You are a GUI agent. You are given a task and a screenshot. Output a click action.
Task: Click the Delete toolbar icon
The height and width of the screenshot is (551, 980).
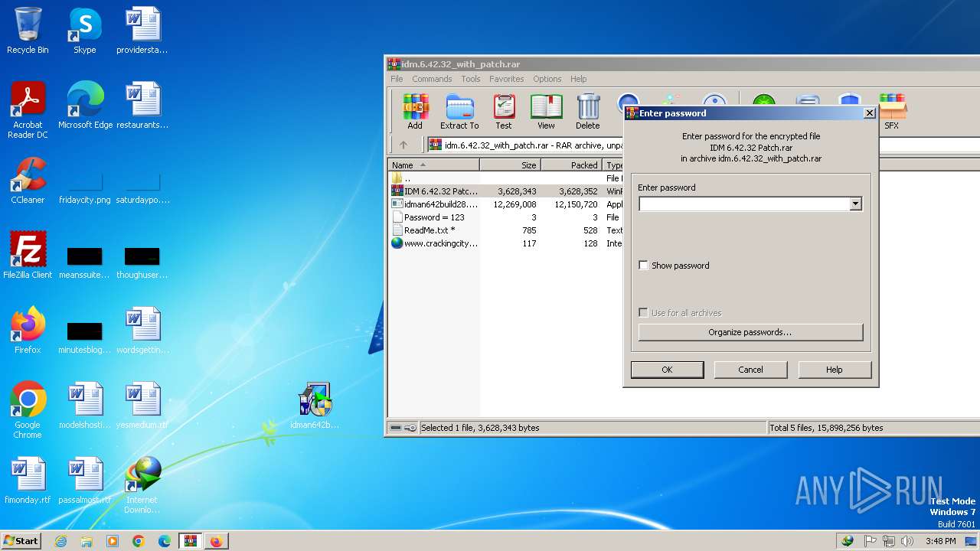point(588,111)
